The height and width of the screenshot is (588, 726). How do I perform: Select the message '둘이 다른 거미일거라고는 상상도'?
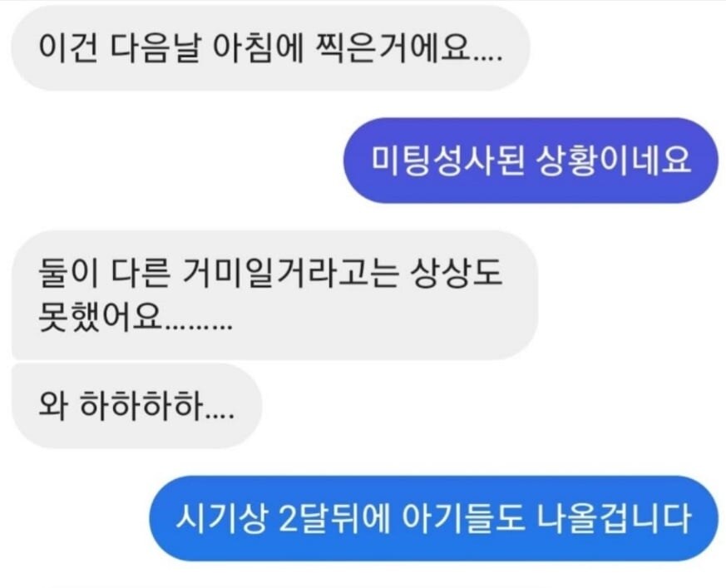274,295
